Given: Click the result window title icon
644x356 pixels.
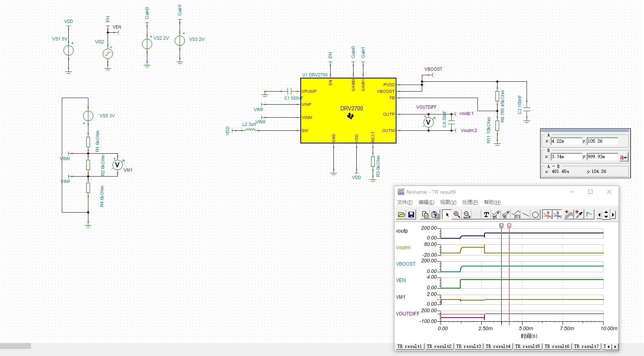Looking at the screenshot, I should [x=401, y=192].
